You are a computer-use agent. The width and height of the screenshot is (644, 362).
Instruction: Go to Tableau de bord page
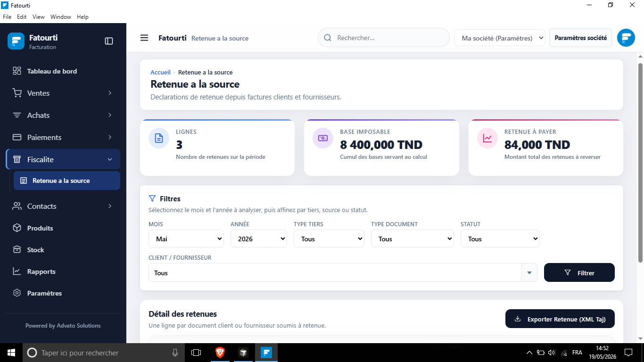click(63, 71)
